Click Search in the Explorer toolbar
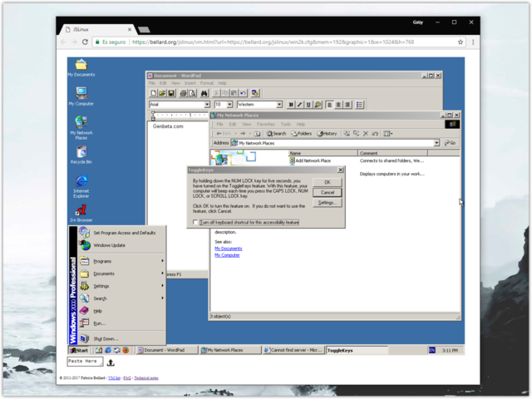Screen dimensions: 532x399 [276, 134]
